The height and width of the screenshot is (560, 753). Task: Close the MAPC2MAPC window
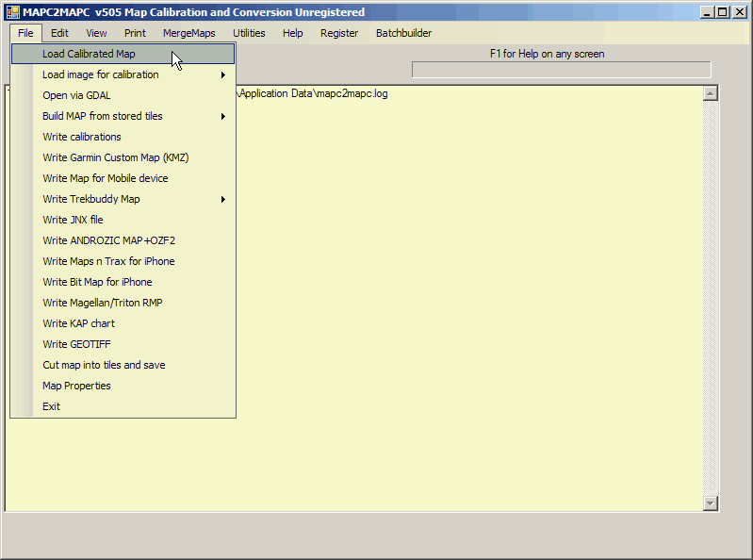tap(740, 12)
